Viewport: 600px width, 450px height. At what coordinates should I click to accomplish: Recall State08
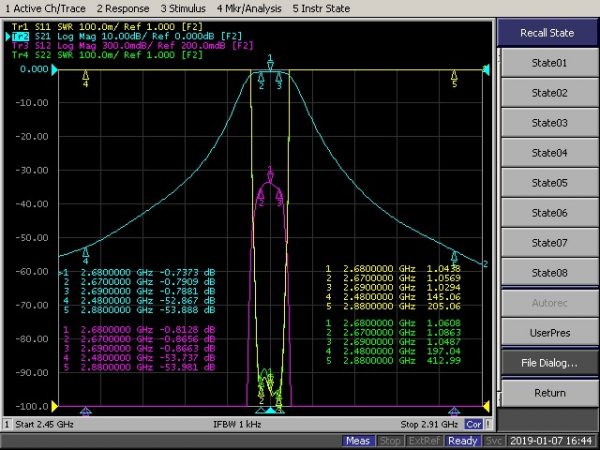(549, 272)
